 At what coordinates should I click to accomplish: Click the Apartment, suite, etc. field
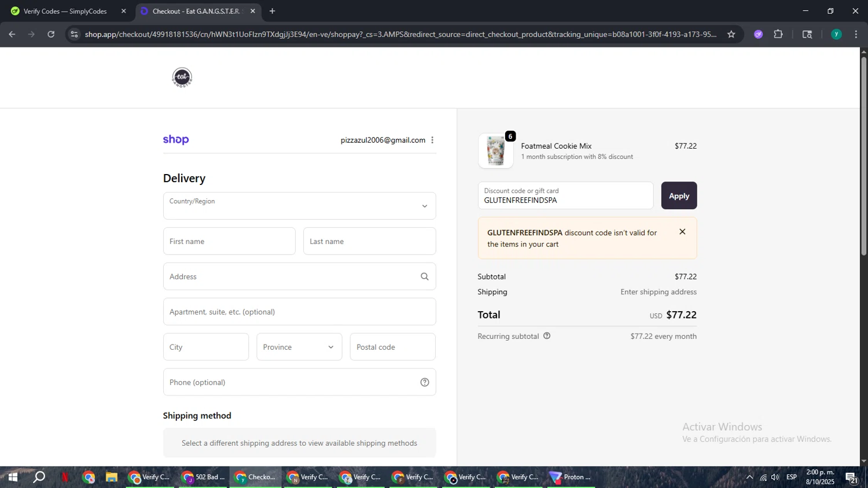[299, 312]
